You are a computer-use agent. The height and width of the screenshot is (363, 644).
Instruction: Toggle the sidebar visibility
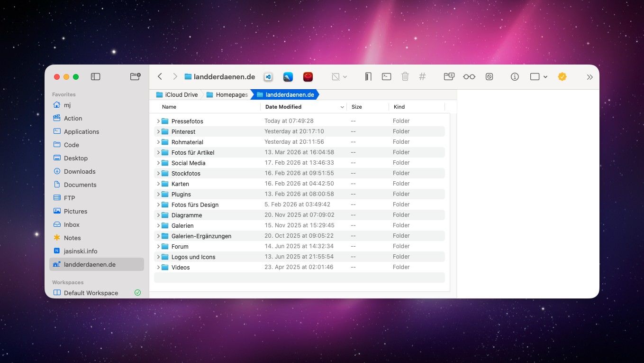pos(96,76)
